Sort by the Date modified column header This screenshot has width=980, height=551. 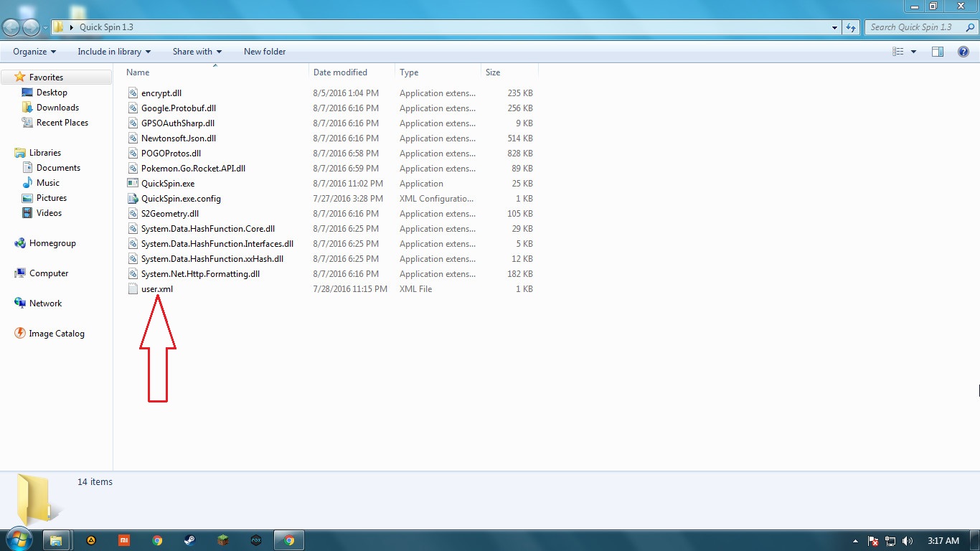click(x=352, y=72)
